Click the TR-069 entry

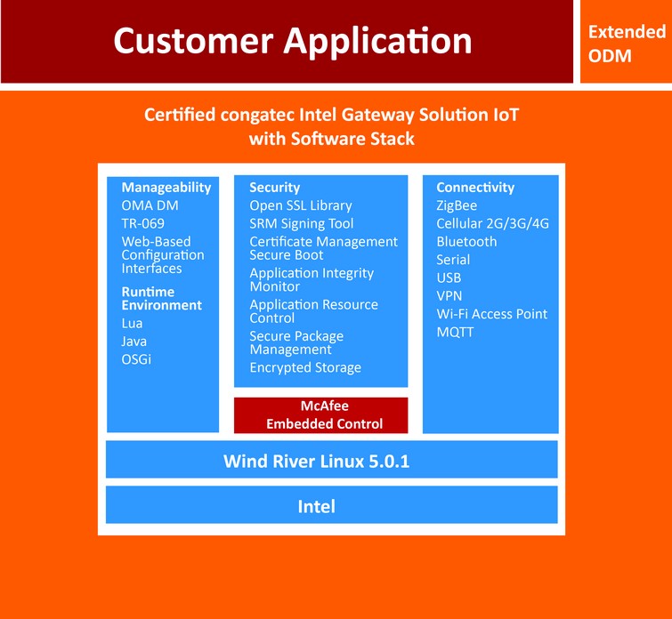click(x=143, y=223)
